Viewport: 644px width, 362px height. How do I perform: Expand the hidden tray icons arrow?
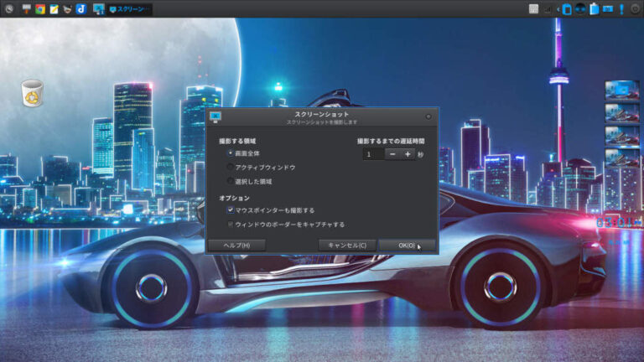coord(558,9)
